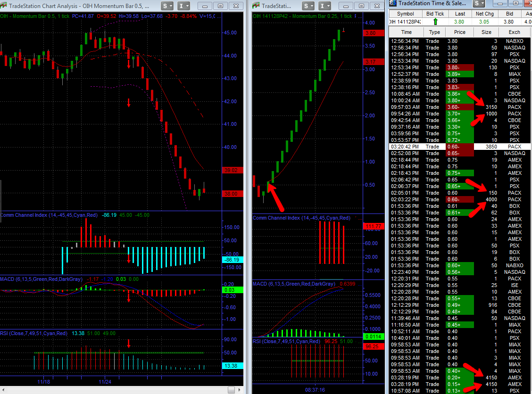The height and width of the screenshot is (394, 532).
Task: Click scroll-right arrow of OIH chart scrollbar
Action: click(x=240, y=390)
